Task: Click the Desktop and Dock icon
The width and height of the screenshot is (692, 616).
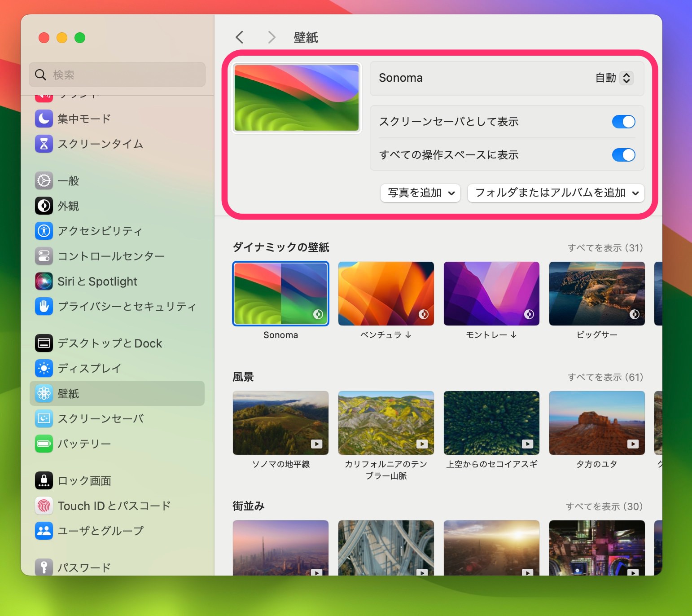Action: [x=44, y=343]
